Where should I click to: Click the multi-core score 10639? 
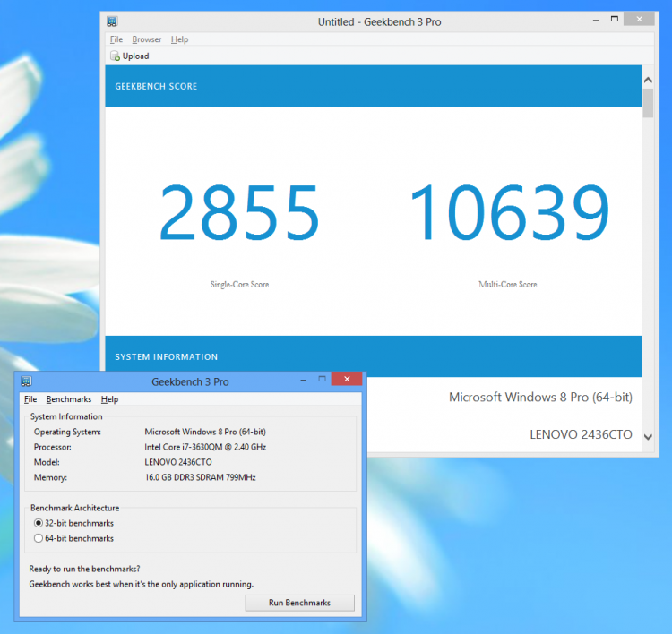[509, 212]
